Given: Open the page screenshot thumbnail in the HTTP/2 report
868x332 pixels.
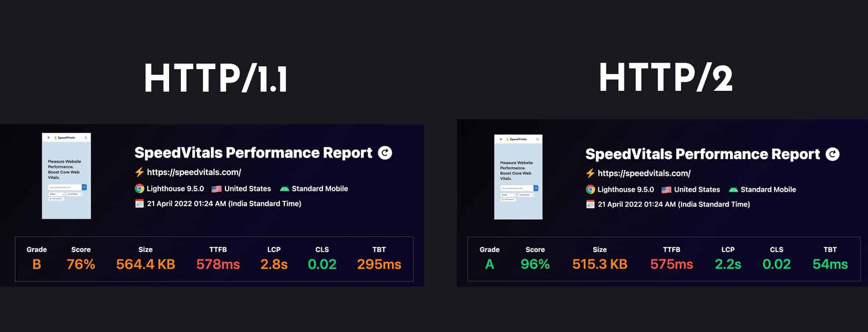Looking at the screenshot, I should click(x=518, y=177).
